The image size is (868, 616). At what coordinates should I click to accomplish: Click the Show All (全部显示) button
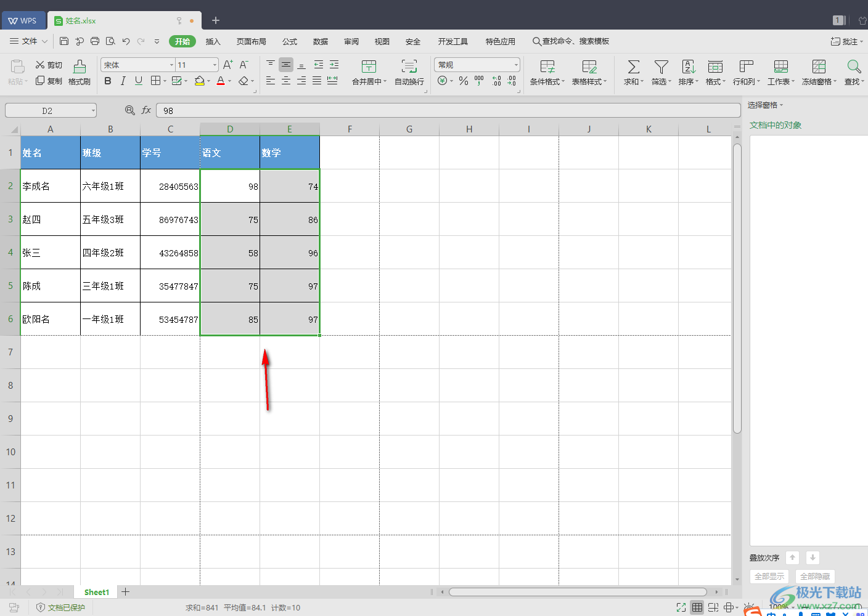[769, 577]
